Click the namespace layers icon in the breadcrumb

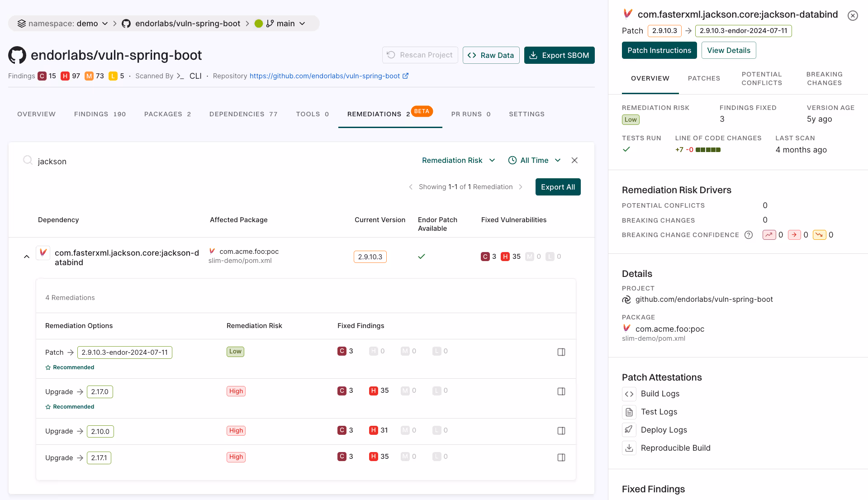pyautogui.click(x=21, y=24)
